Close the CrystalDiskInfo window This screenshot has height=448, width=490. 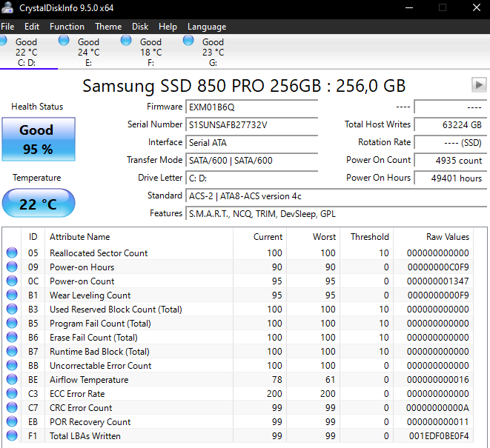click(x=476, y=7)
